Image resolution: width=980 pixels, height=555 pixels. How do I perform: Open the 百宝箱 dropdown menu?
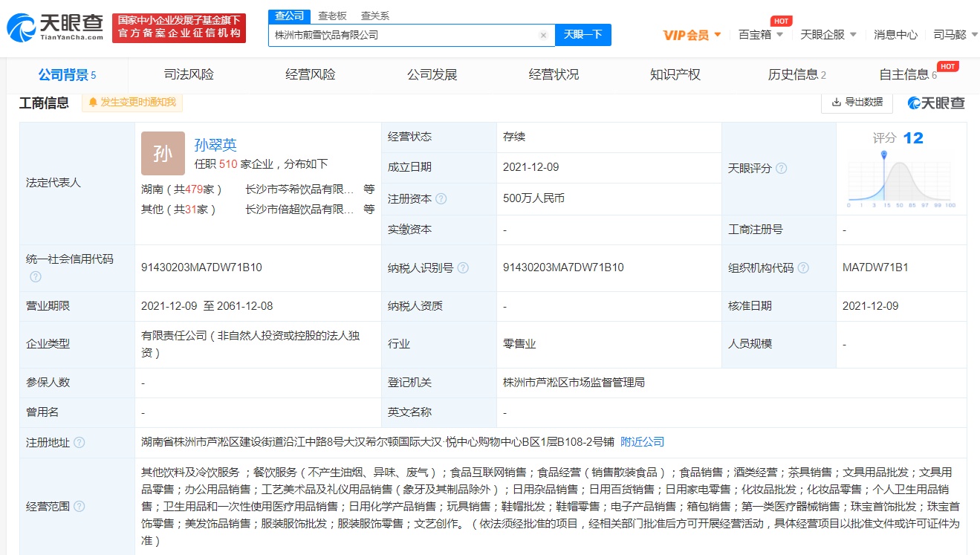pos(761,35)
